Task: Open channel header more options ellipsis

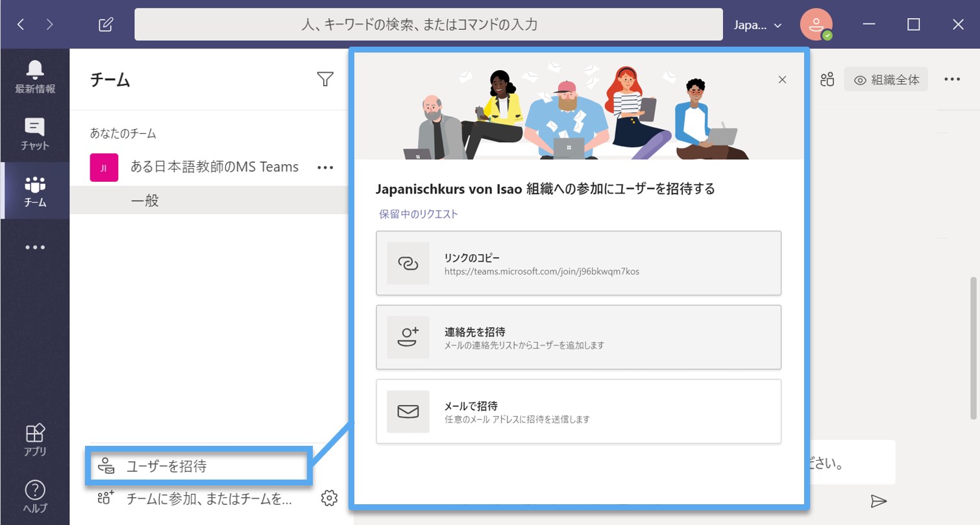Action: coord(952,79)
